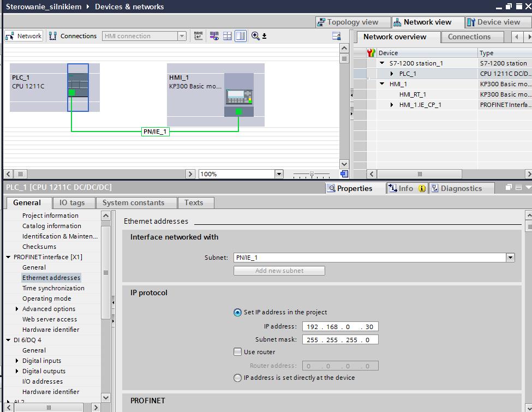
Task: Expand PLC_1 in Network overview
Action: click(392, 74)
